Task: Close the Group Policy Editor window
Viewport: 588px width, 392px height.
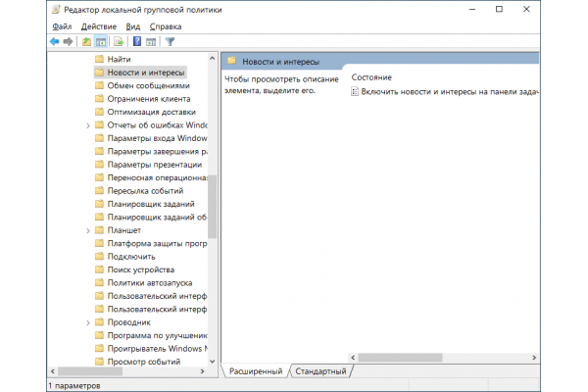Action: point(526,10)
